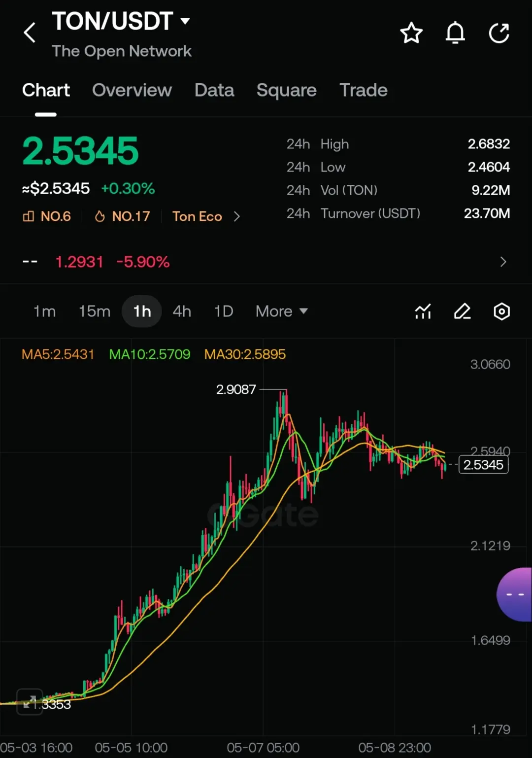Select the 1h timeframe

[x=142, y=311]
